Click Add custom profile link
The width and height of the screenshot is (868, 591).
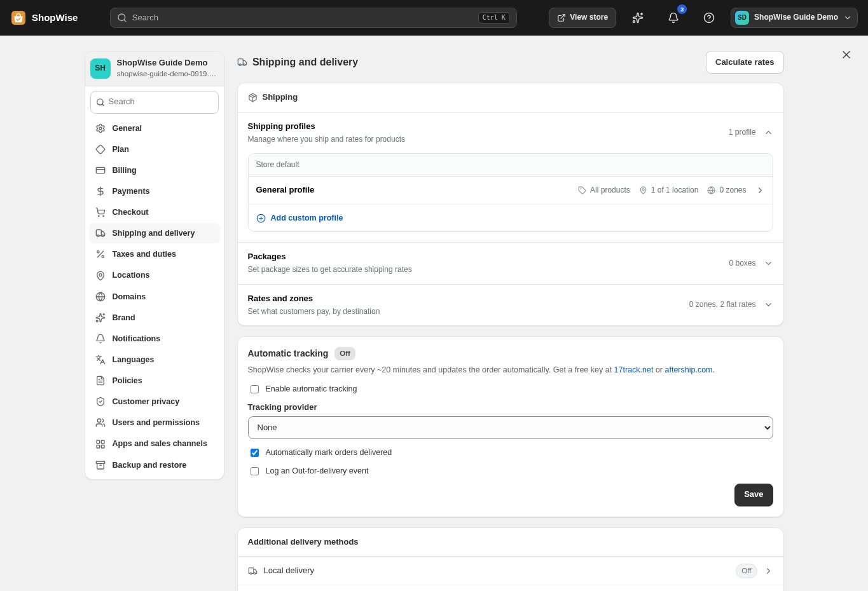pos(307,218)
